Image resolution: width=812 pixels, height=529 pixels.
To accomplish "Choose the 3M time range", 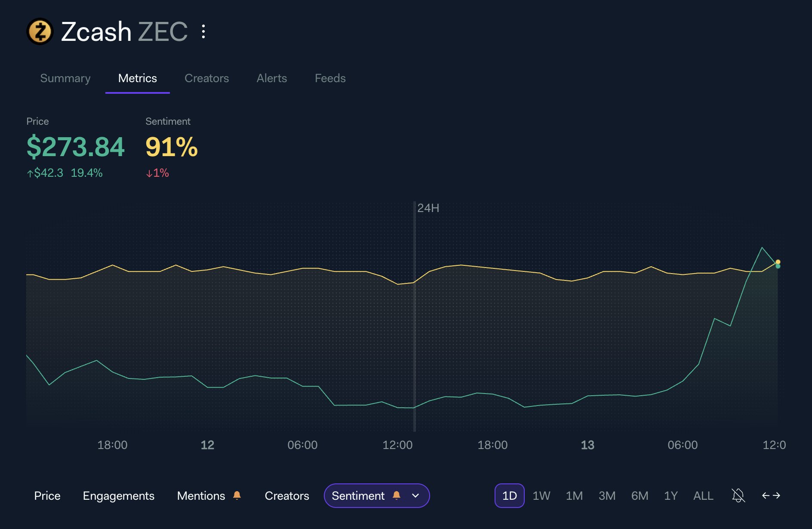I will [x=607, y=495].
